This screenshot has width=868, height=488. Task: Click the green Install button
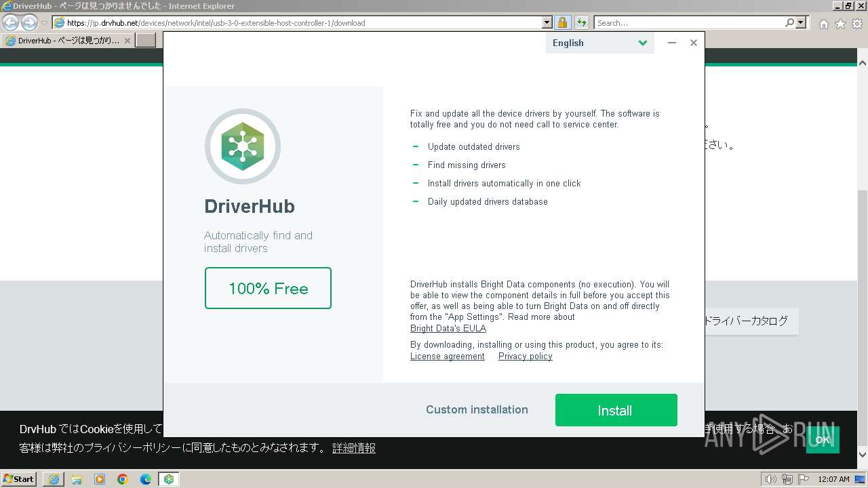(616, 410)
